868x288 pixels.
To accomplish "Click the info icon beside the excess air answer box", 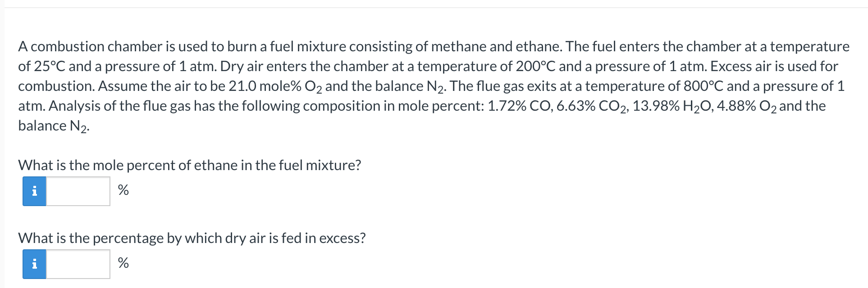I will (x=34, y=264).
